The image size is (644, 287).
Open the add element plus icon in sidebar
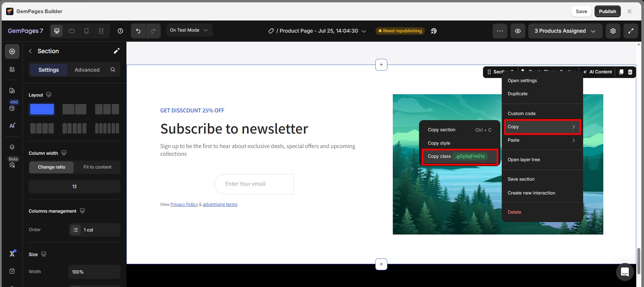[x=12, y=51]
